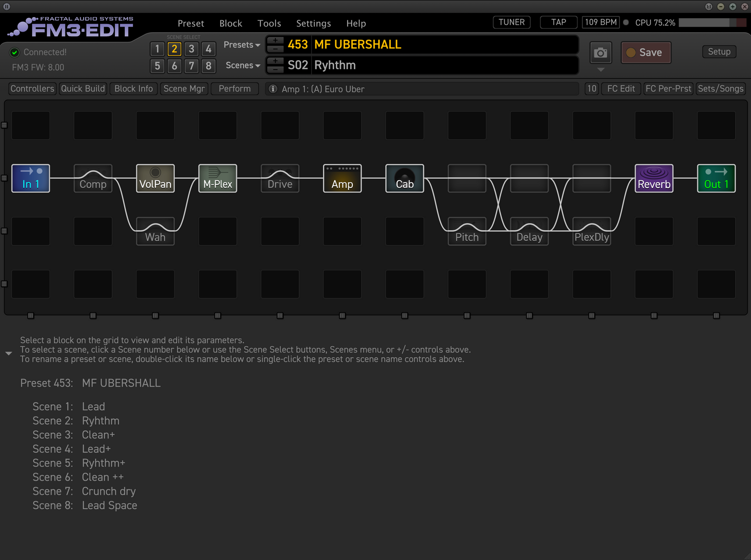This screenshot has height=560, width=751.
Task: Click the 10 button beside FC Edit
Action: [591, 89]
